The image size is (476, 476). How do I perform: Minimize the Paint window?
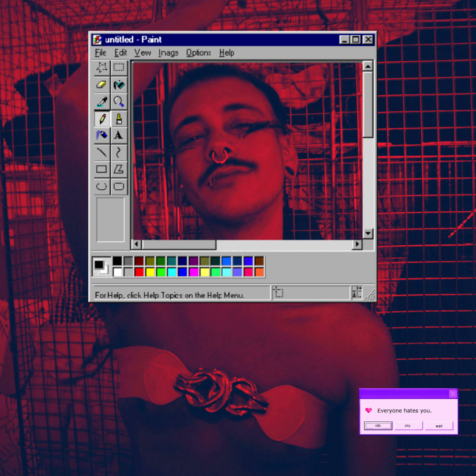tap(344, 40)
